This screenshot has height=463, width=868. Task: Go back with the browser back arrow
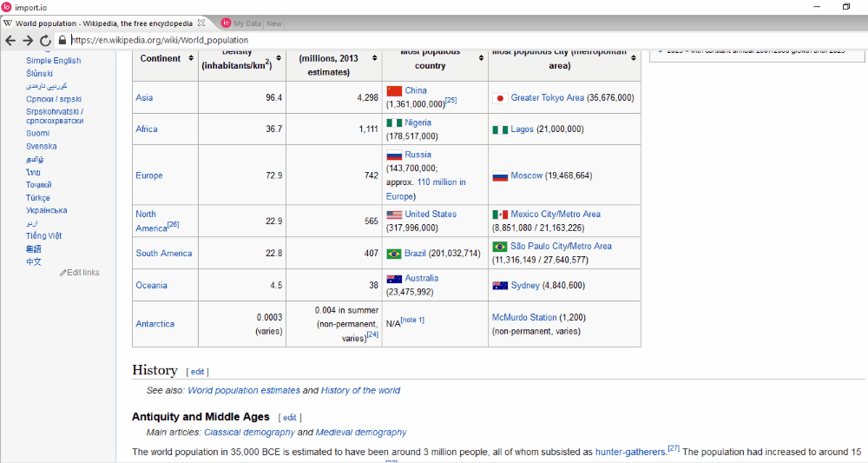[10, 41]
